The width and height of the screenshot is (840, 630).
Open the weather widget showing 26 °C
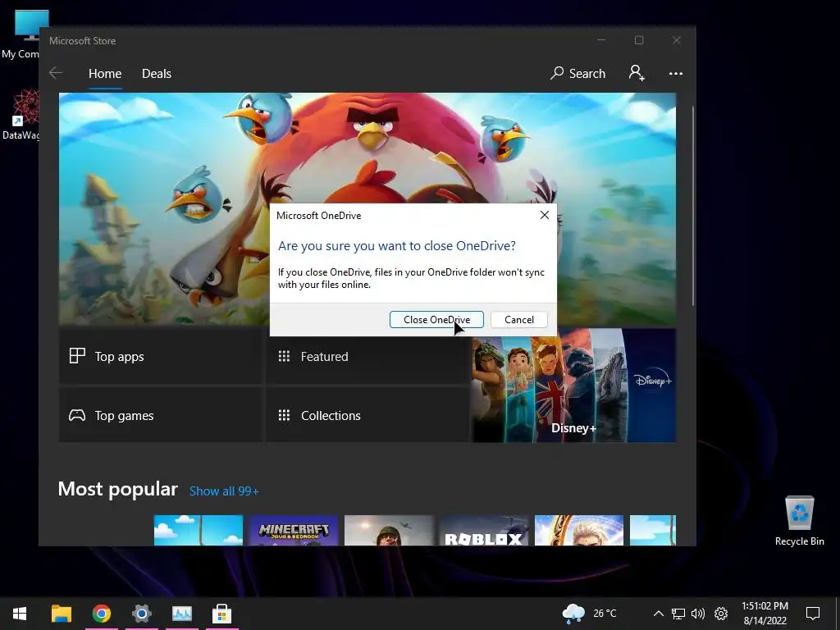point(589,614)
